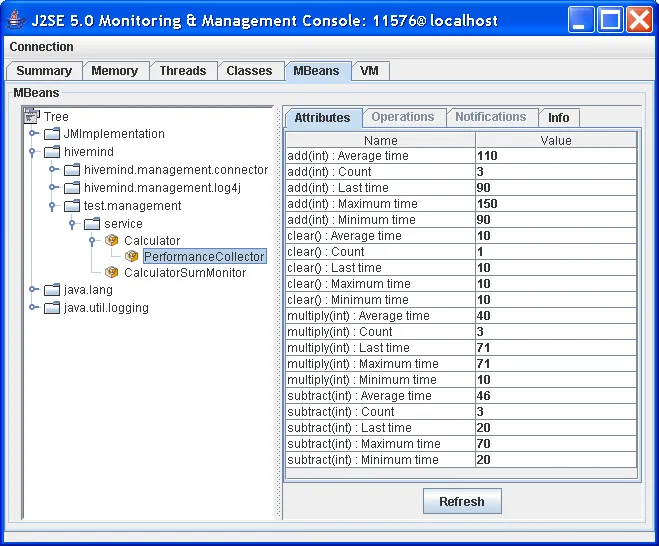Click the Value column header

556,140
